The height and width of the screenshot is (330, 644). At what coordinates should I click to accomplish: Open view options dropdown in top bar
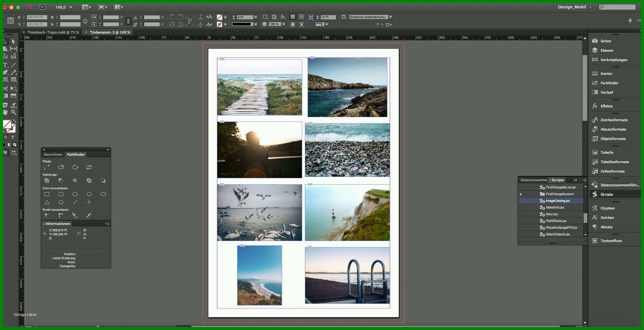click(x=87, y=7)
